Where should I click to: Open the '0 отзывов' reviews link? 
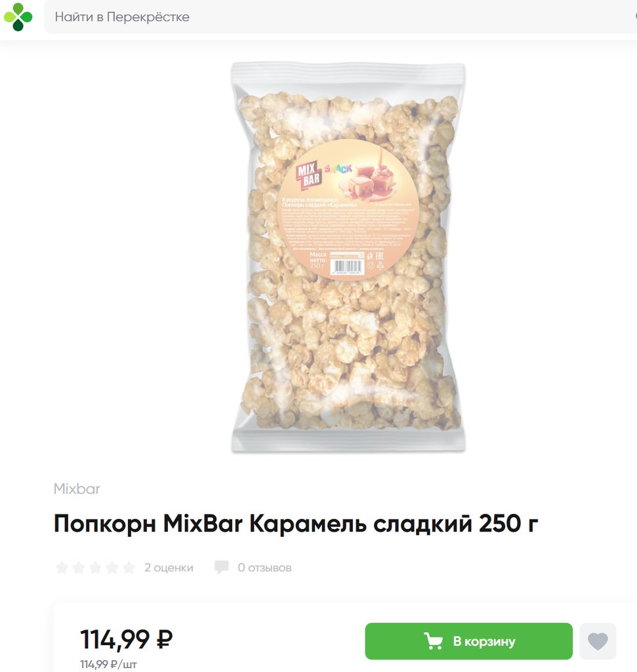pos(265,568)
